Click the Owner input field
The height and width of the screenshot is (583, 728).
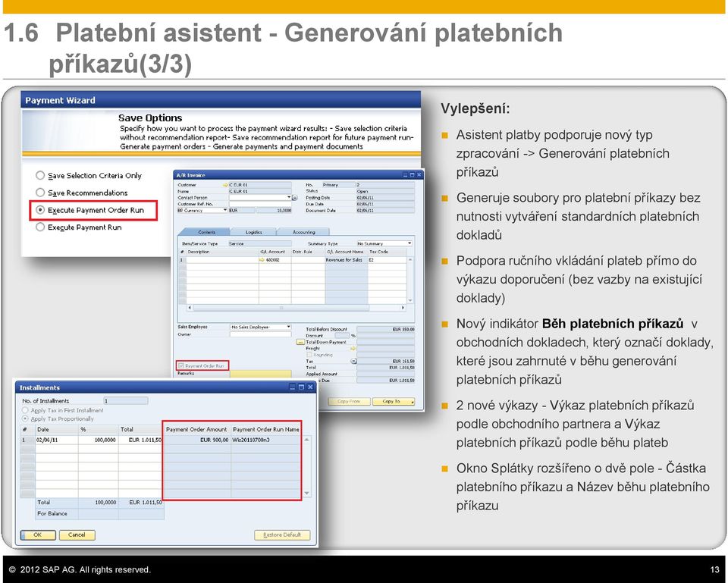pyautogui.click(x=260, y=334)
